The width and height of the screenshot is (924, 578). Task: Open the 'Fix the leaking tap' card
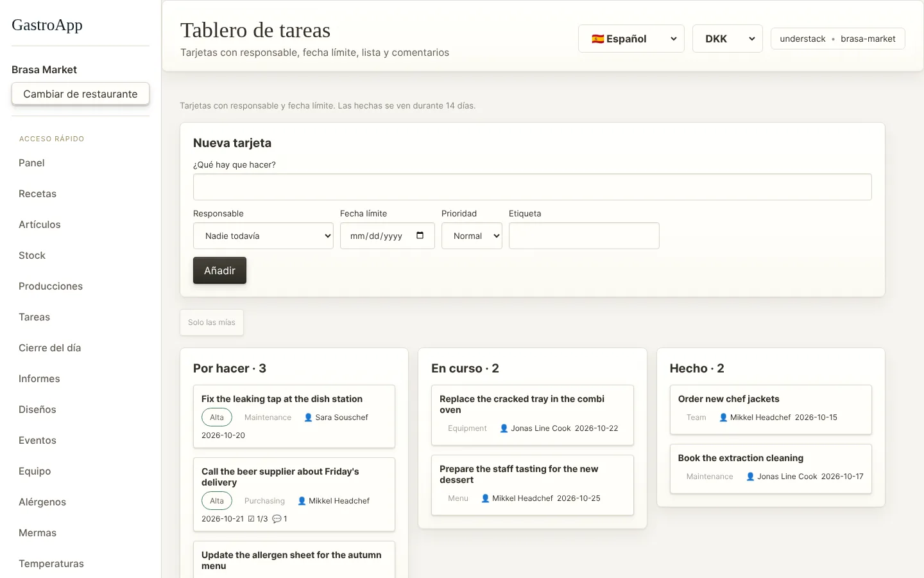pyautogui.click(x=294, y=416)
